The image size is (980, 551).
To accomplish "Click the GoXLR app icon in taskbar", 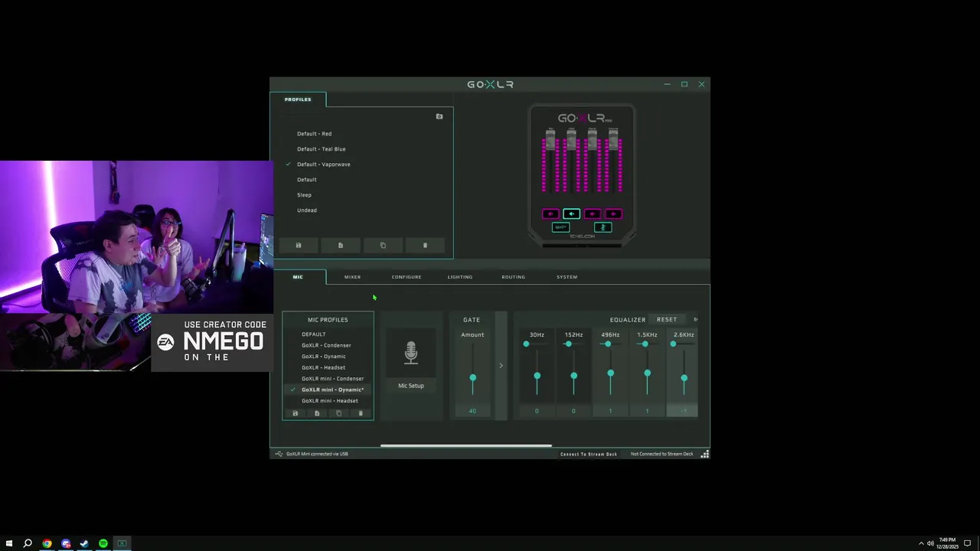I will (x=122, y=543).
